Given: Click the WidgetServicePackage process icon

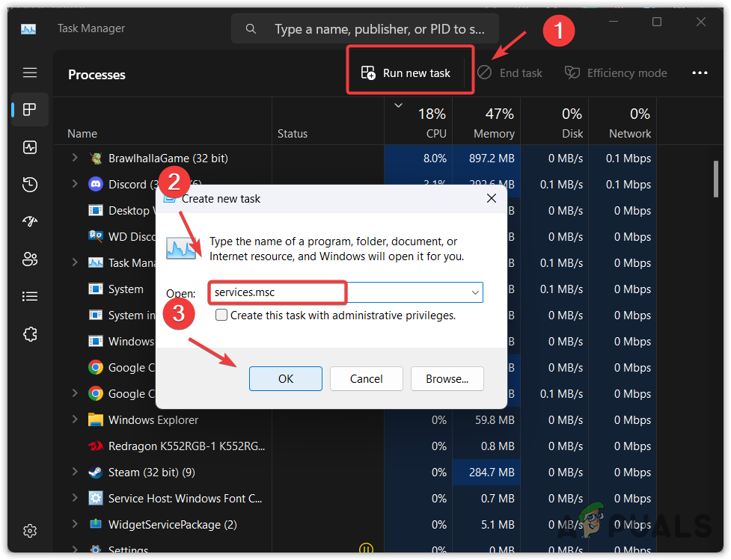Looking at the screenshot, I should 96,524.
